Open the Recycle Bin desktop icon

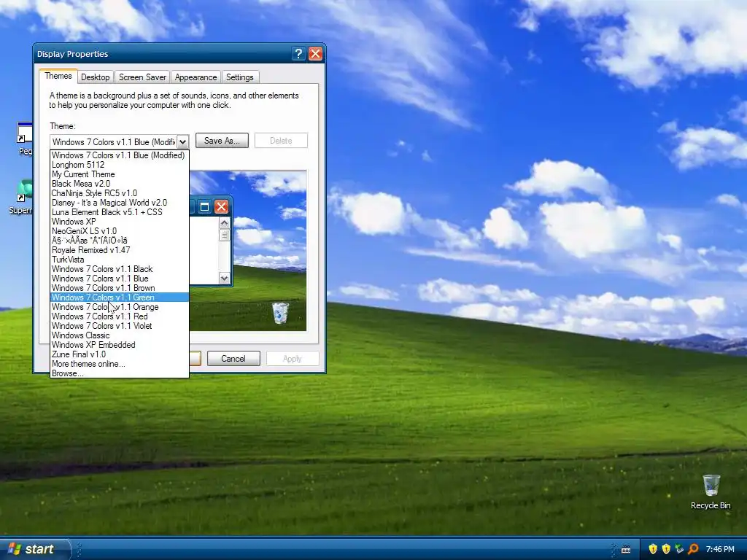(x=711, y=492)
